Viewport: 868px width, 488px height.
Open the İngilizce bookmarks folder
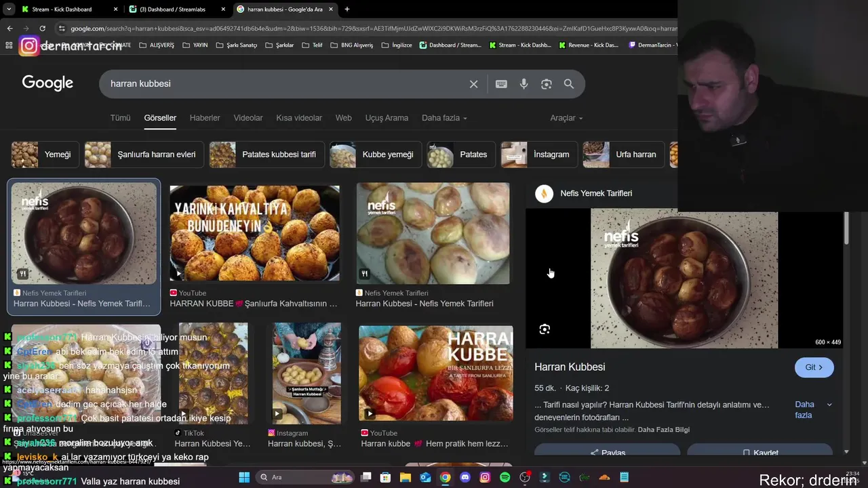pos(398,45)
